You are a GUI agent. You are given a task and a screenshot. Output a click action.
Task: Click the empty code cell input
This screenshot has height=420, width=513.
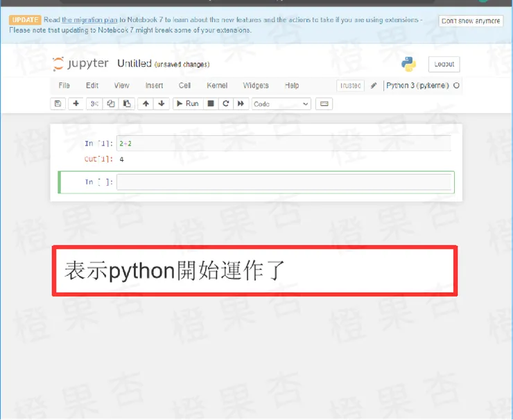click(x=284, y=182)
